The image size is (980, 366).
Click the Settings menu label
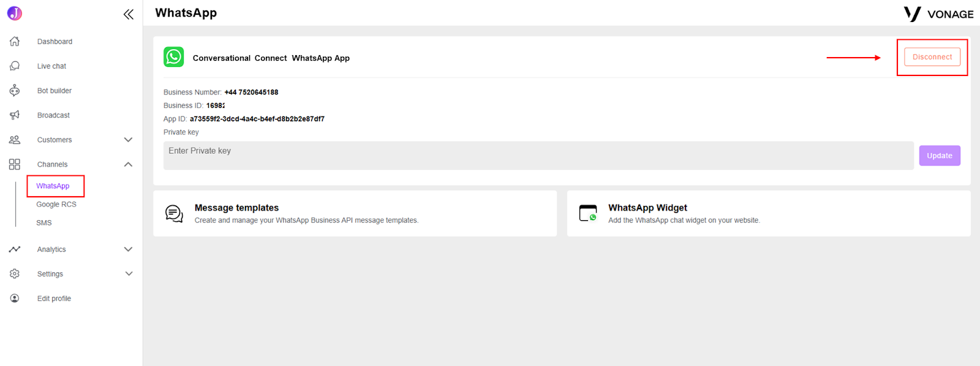[50, 274]
